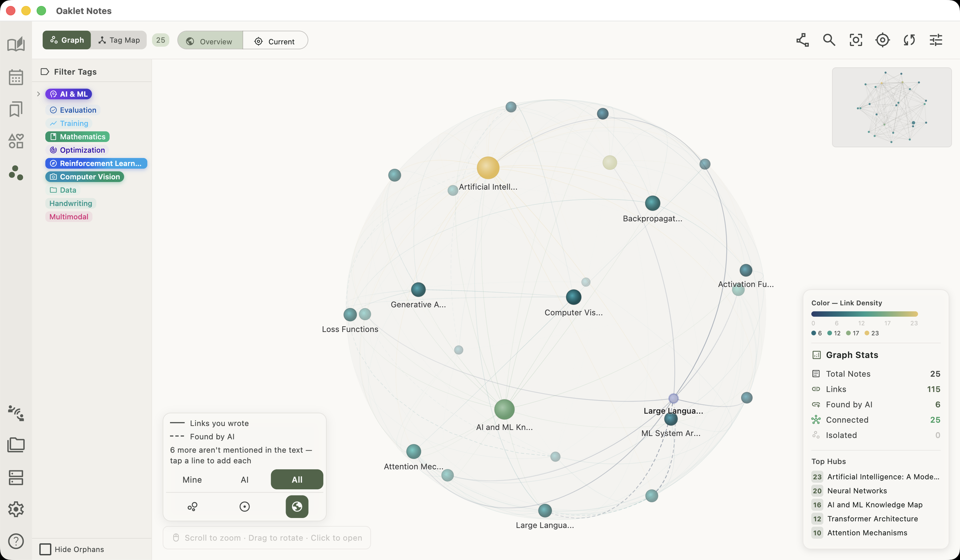Filter by the Reinforcement Learn... tag
Viewport: 960px width, 560px height.
pos(96,164)
